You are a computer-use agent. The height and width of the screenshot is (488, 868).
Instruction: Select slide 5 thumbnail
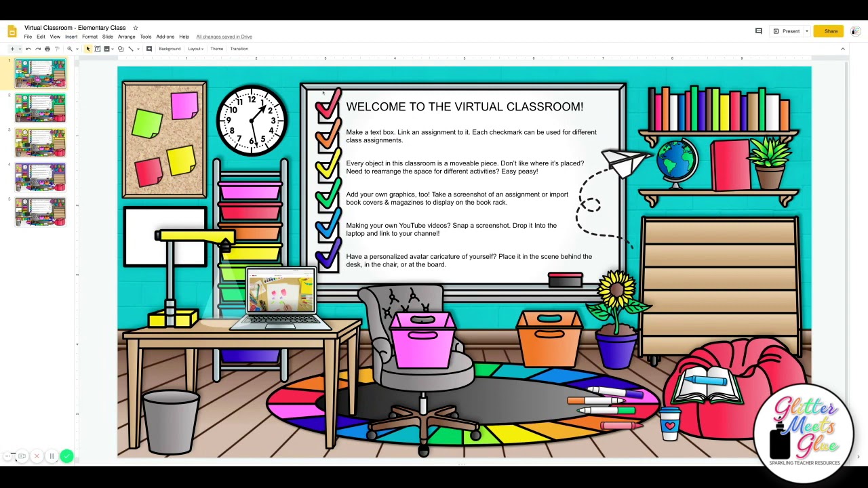[41, 211]
